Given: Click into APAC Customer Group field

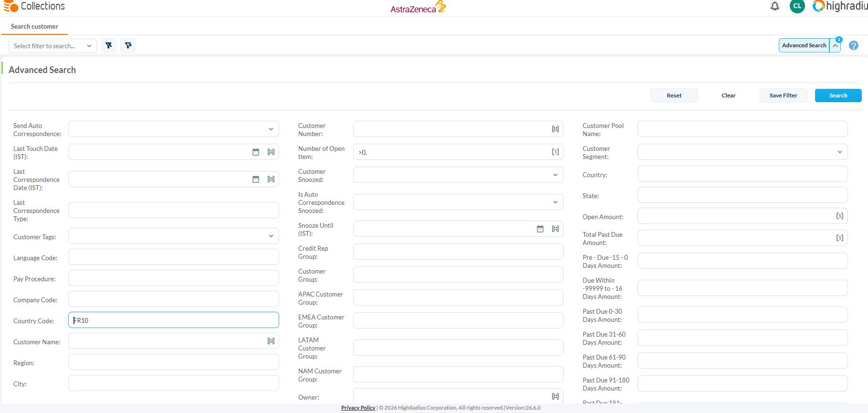Looking at the screenshot, I should coord(458,297).
